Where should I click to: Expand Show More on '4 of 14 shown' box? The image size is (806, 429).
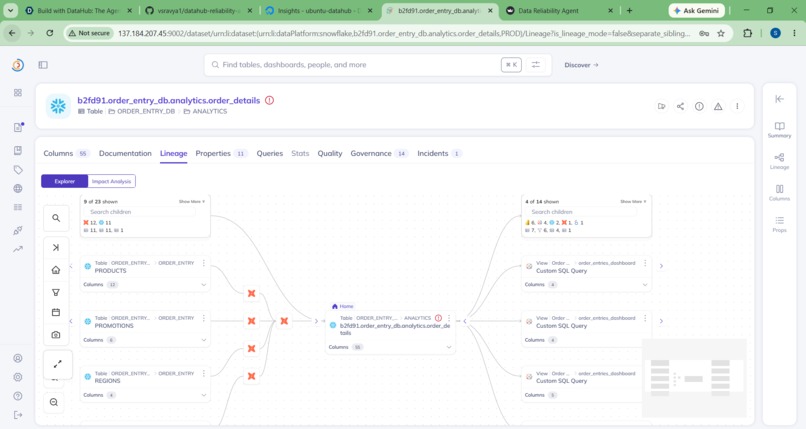tap(633, 201)
